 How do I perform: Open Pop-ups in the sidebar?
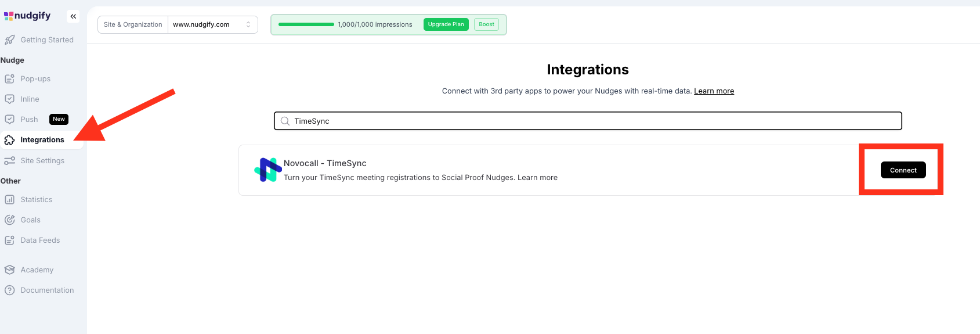(x=35, y=79)
